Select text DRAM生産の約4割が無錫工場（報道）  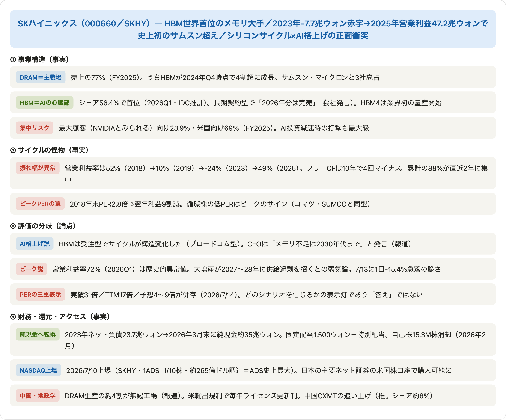click(x=123, y=396)
